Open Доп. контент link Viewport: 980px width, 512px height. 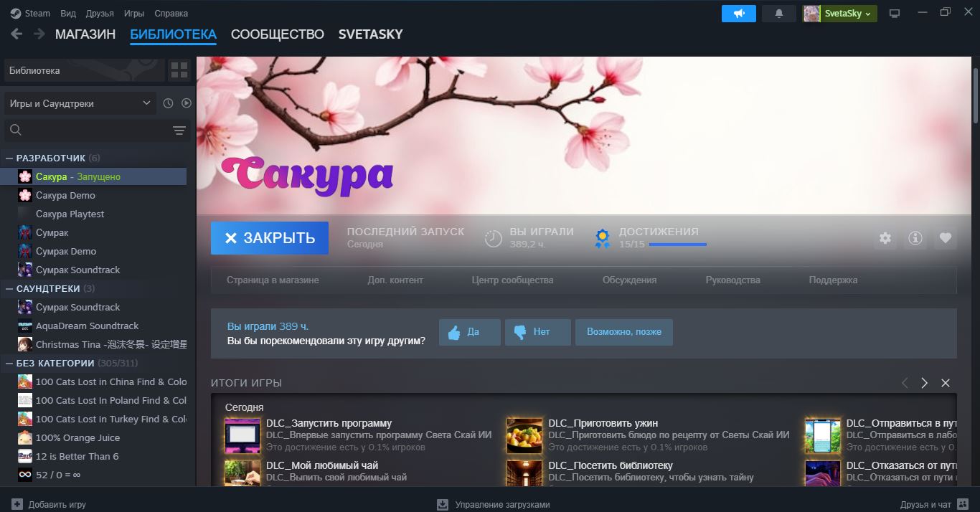[x=395, y=280]
